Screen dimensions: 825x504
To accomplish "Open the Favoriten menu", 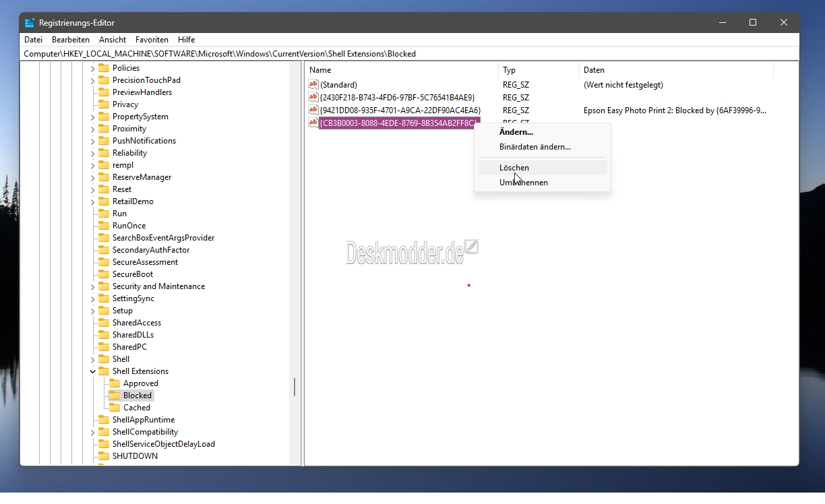I will (x=152, y=40).
